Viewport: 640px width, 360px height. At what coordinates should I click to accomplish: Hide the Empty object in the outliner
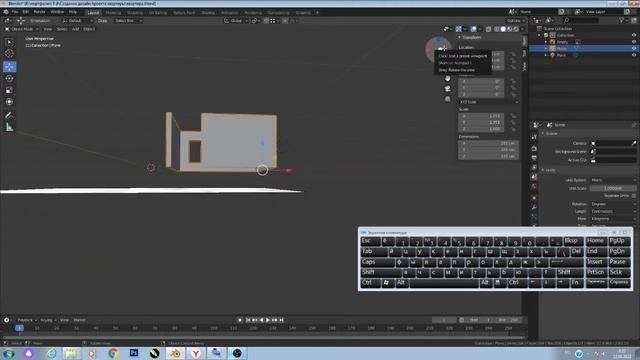click(x=634, y=42)
